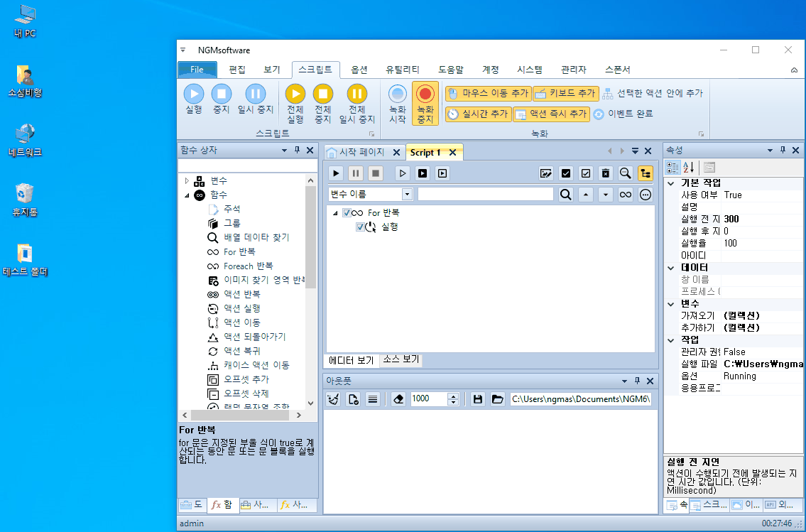This screenshot has width=806, height=532.
Task: Click the lines word-wrap icon in 아웃풋 toolbar
Action: tap(374, 399)
